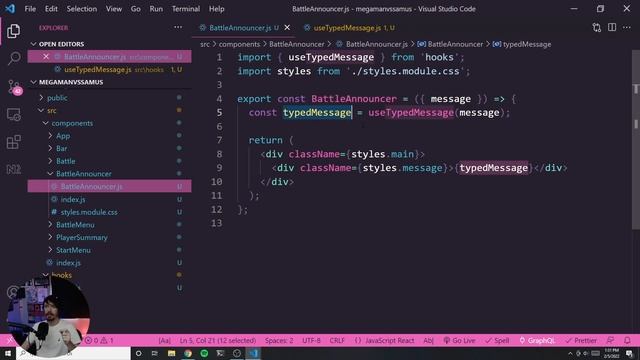The height and width of the screenshot is (360, 640).
Task: Open editor more actions ellipsis menu
Action: pyautogui.click(x=627, y=27)
